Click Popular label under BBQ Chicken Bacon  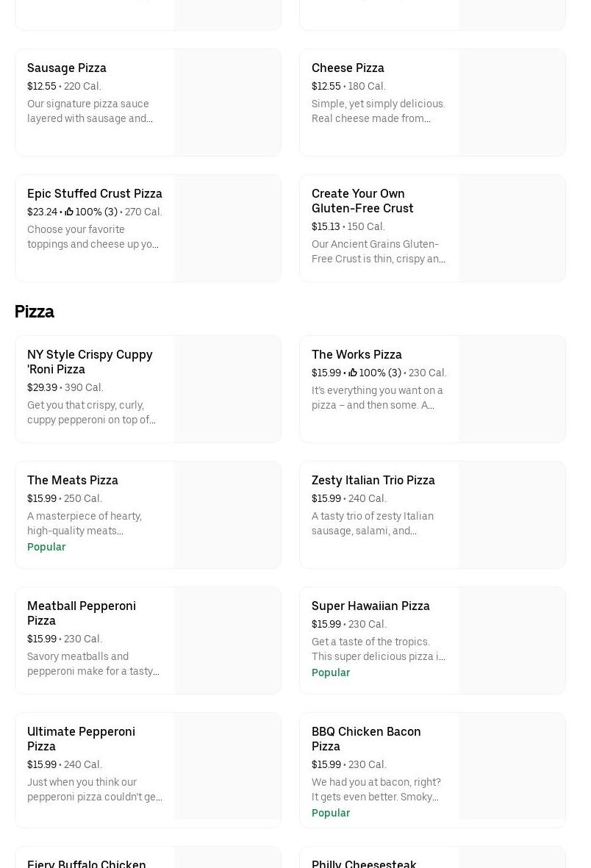tap(331, 814)
